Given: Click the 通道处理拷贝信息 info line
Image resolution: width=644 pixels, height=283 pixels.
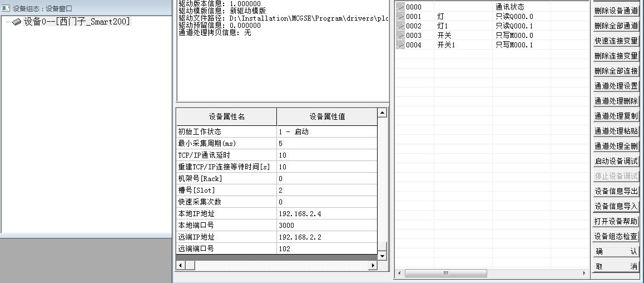Looking at the screenshot, I should 215,32.
